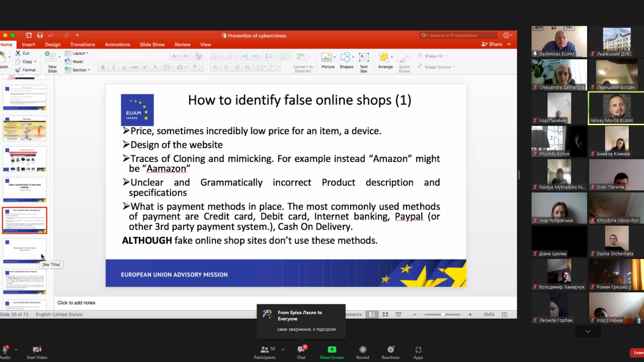Open the Insert ribbon tab
Viewport: 644px width, 362px height.
click(x=29, y=44)
